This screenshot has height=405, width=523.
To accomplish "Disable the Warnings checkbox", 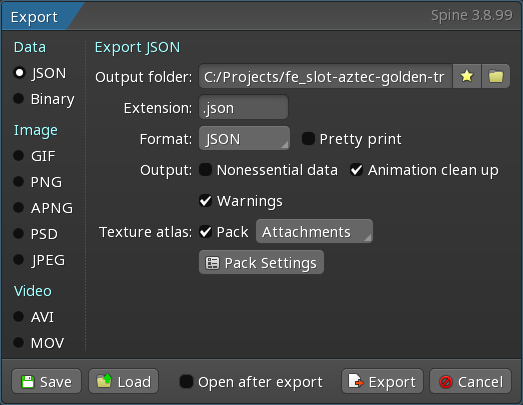I will (x=205, y=201).
